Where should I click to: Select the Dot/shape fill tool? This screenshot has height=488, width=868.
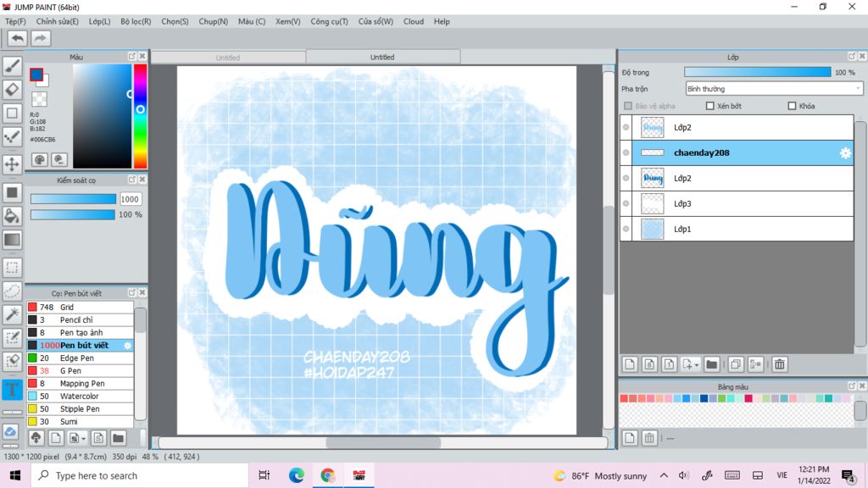[x=12, y=192]
